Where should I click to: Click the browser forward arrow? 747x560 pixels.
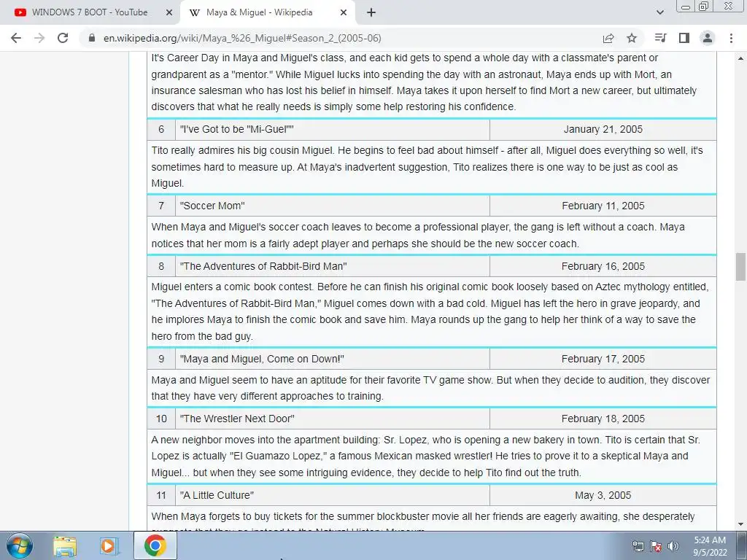[x=39, y=38]
